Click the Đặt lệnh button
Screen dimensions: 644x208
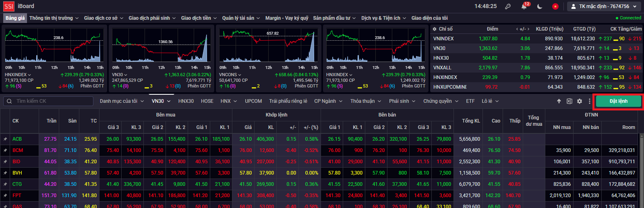[618, 101]
